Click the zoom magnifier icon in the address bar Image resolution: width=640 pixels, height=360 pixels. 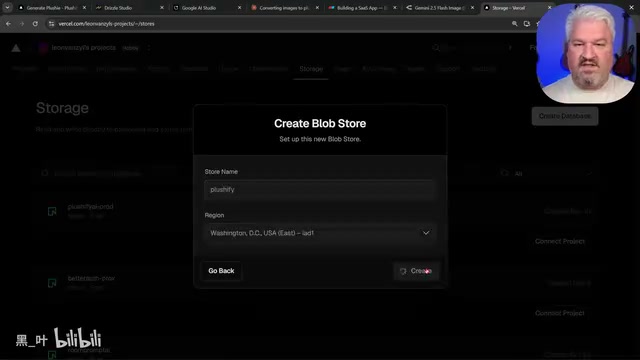[514, 24]
